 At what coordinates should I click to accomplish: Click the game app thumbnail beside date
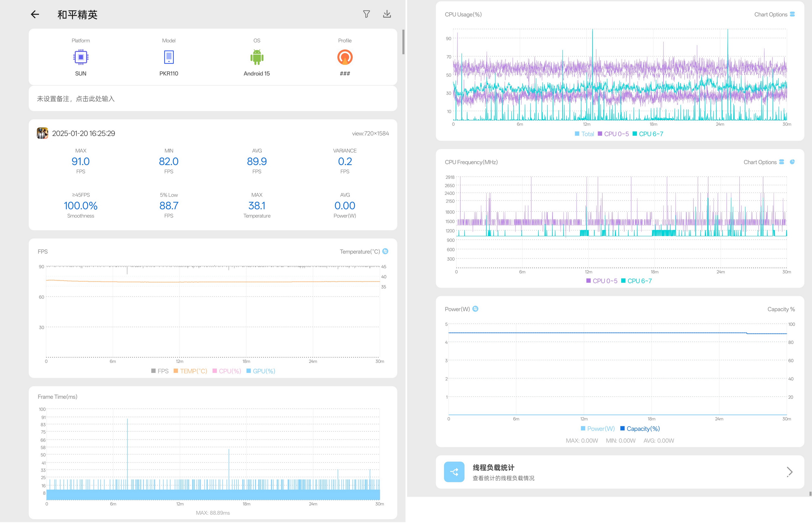tap(42, 133)
